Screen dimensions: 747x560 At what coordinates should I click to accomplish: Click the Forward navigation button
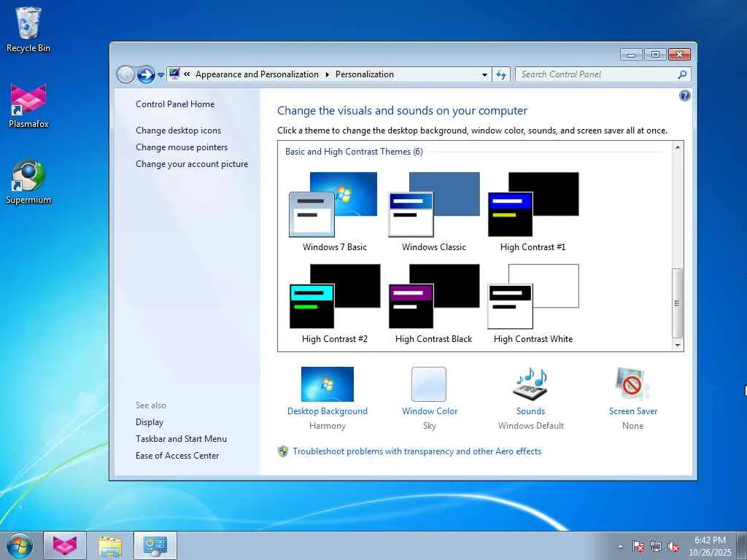point(146,74)
